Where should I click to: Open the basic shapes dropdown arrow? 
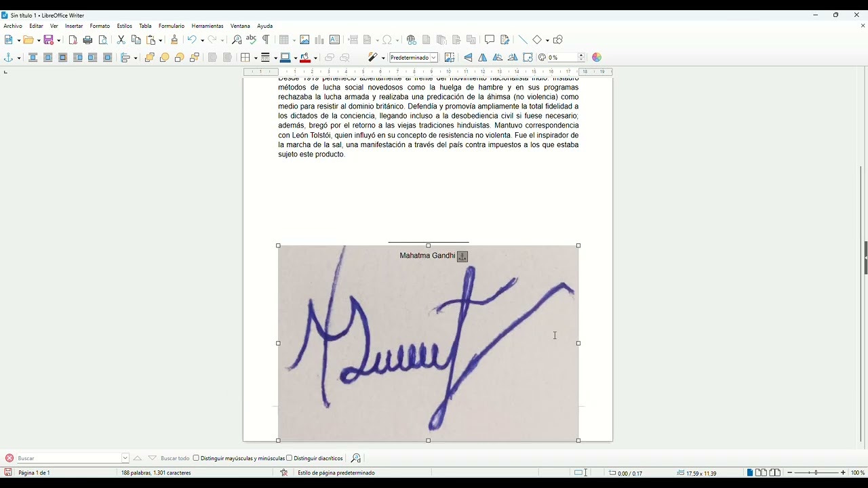click(547, 40)
